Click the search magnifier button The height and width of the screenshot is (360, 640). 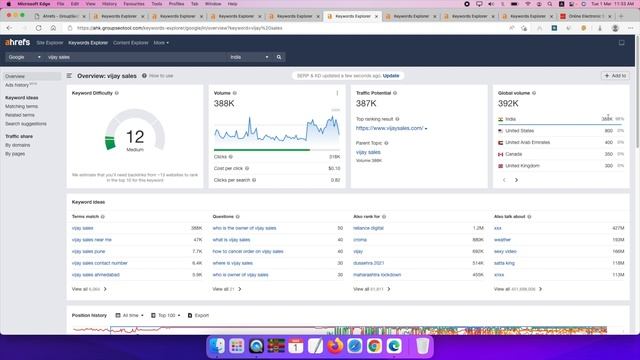279,57
